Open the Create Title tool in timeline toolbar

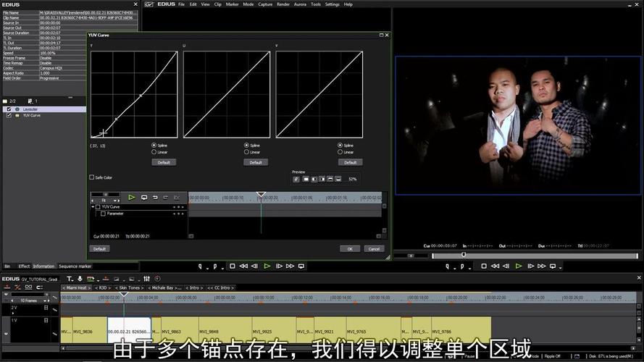pyautogui.click(x=70, y=279)
